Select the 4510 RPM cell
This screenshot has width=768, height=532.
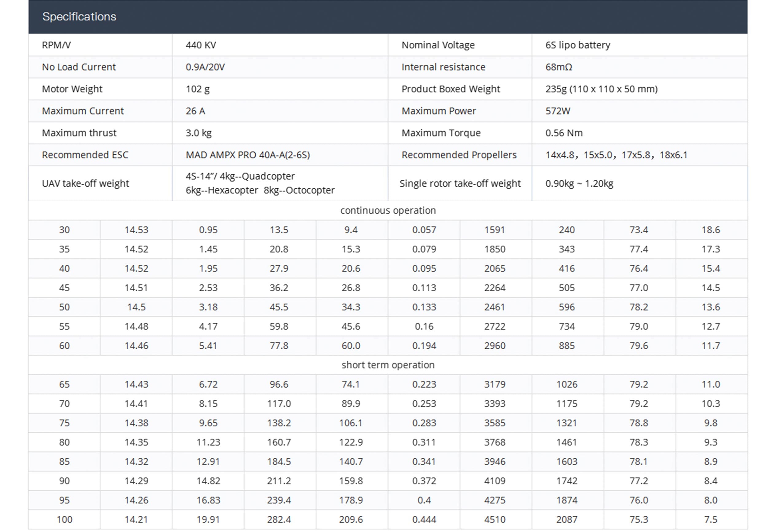click(x=495, y=519)
